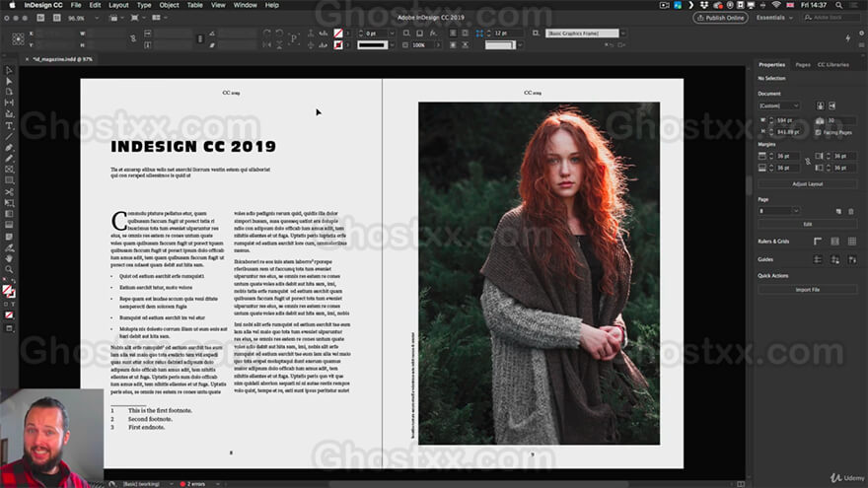This screenshot has height=488, width=868.
Task: Click the lock guides icon
Action: pyautogui.click(x=834, y=259)
